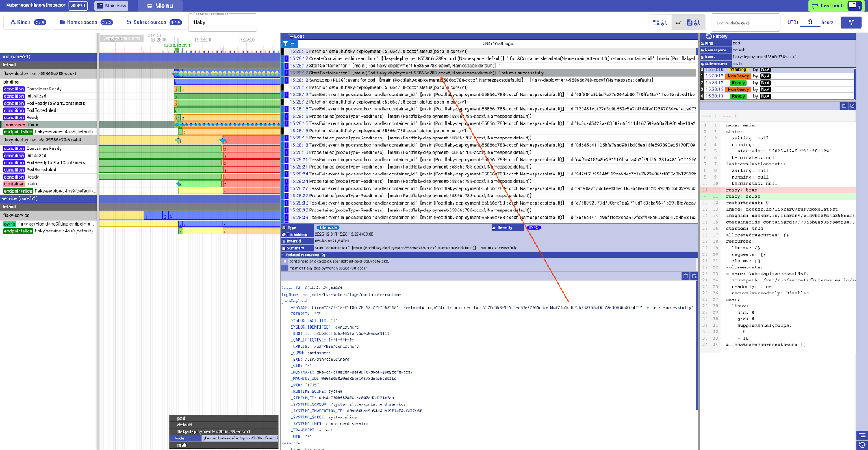Click the INFO severity badge
Image resolution: width=868 pixels, height=450 pixels.
click(533, 227)
